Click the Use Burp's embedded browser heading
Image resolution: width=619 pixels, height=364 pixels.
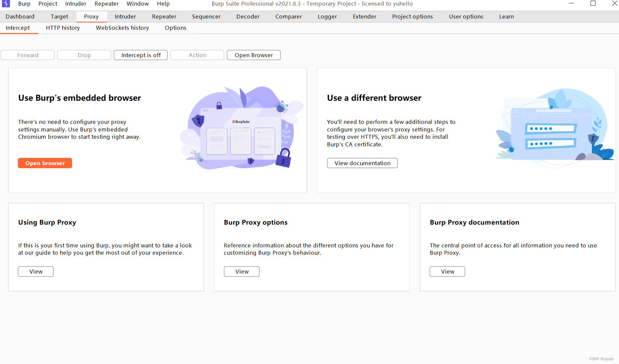click(x=80, y=98)
